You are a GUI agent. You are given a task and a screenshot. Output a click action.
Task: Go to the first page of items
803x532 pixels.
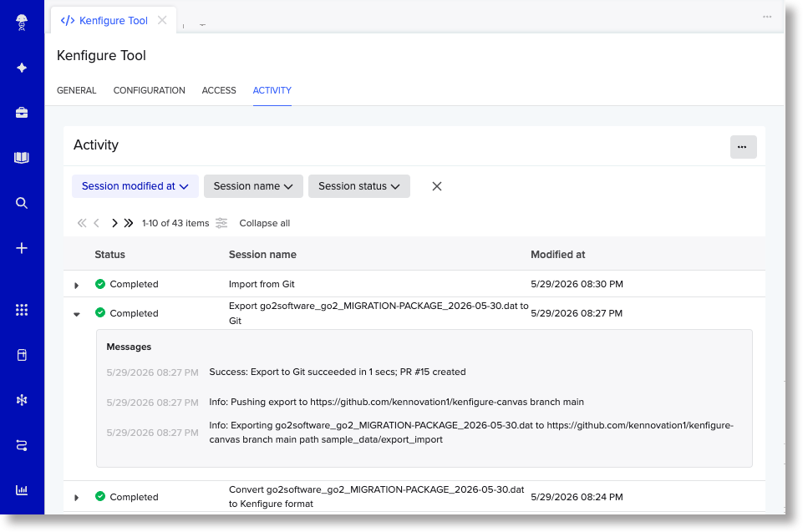pyautogui.click(x=81, y=223)
